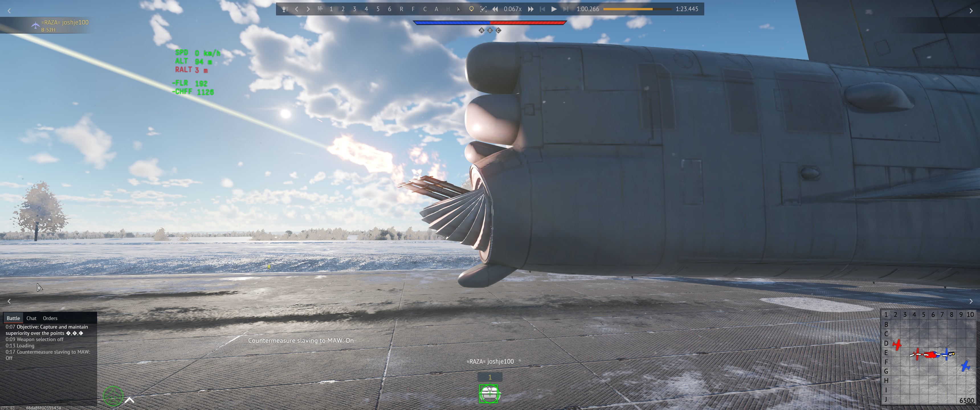This screenshot has width=980, height=410.
Task: Click the cinema camera icon in replay toolbar
Action: [x=320, y=9]
